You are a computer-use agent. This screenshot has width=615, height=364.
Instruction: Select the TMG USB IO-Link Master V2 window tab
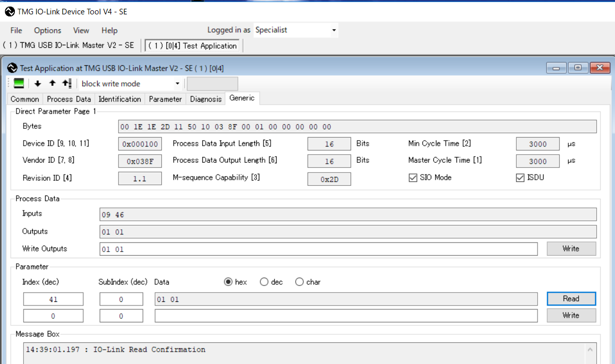click(68, 45)
